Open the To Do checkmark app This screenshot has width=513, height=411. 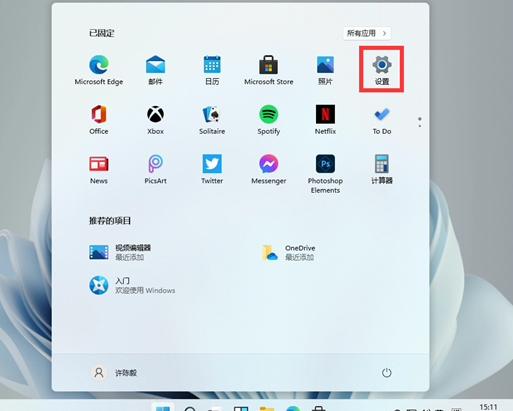382,121
